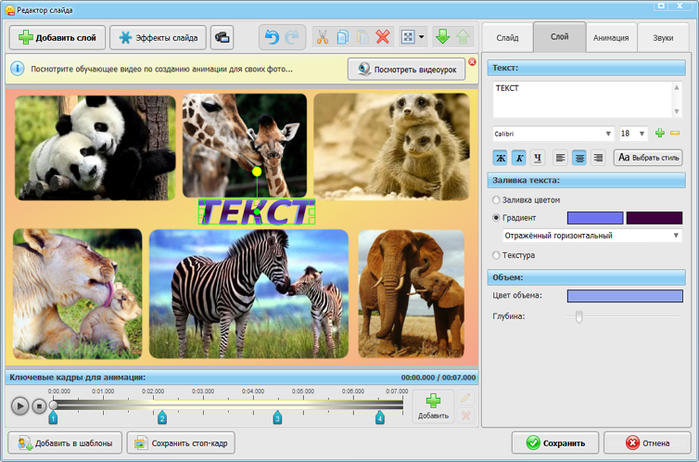This screenshot has width=699, height=462.
Task: Add keyframe with 'Добавить' button
Action: [433, 406]
